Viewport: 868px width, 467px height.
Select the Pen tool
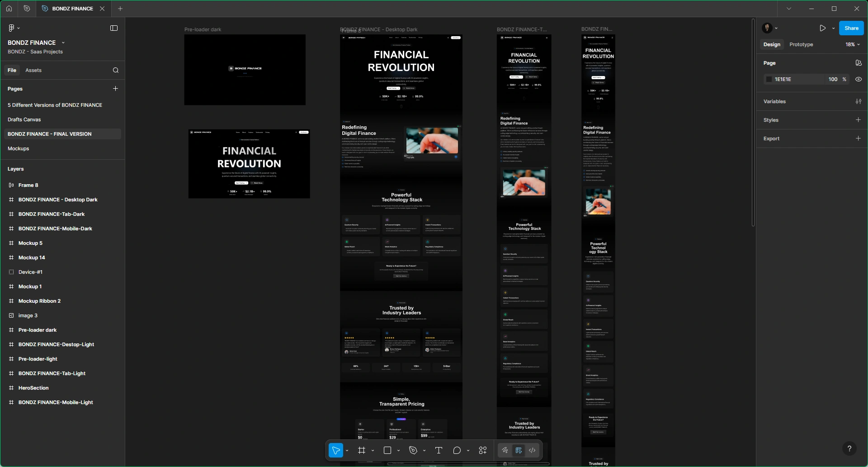[x=414, y=450]
